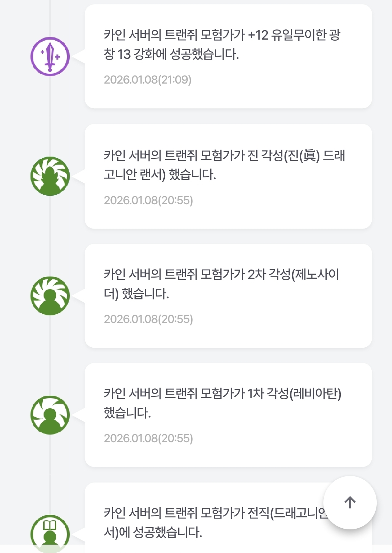Click timeline line between 2차 각성 and 1차 각성 icons
The height and width of the screenshot is (553, 392).
50,355
